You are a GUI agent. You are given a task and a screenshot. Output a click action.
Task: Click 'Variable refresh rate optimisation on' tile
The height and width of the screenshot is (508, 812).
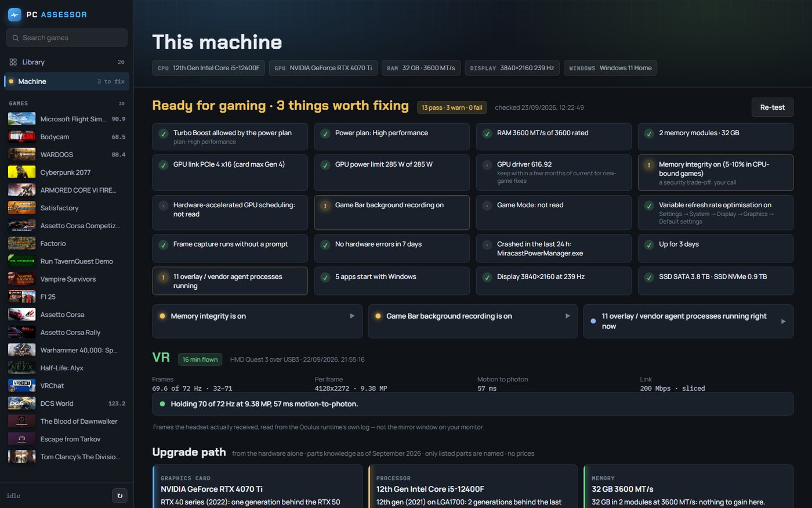pyautogui.click(x=715, y=212)
